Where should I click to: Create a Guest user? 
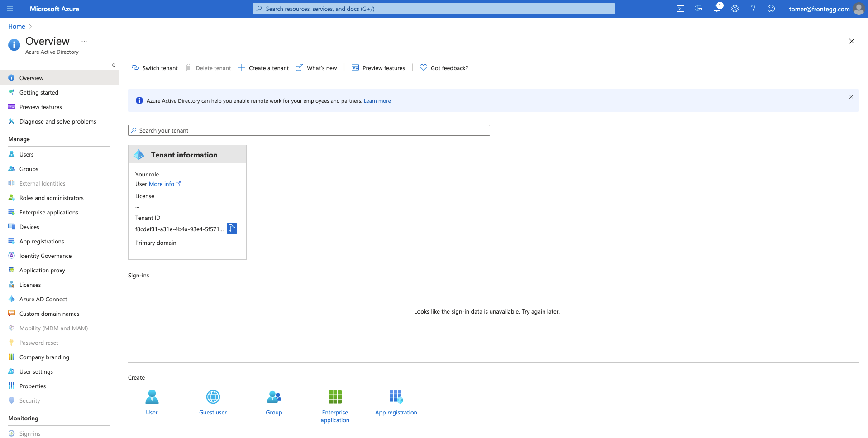[213, 402]
